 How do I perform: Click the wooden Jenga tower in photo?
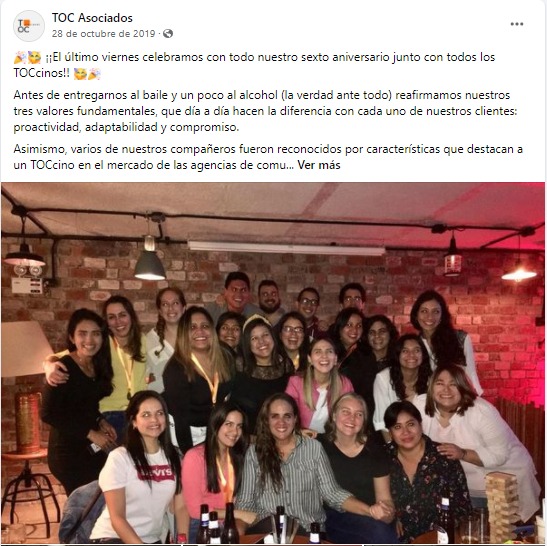[503, 504]
